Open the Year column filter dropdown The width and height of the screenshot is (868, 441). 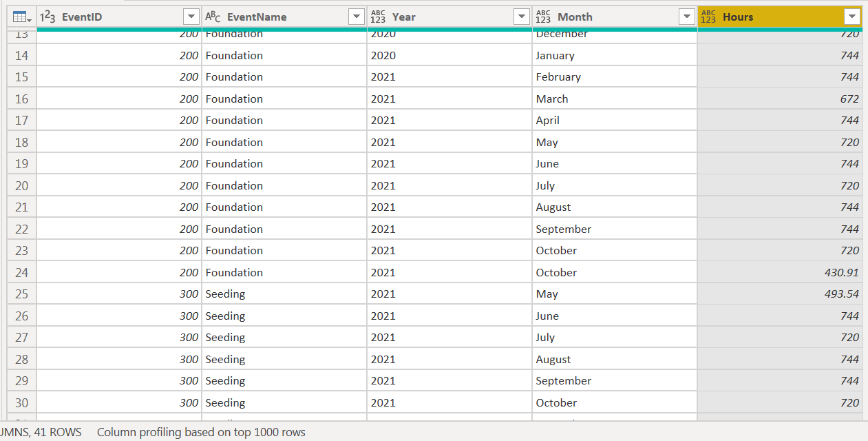point(522,17)
